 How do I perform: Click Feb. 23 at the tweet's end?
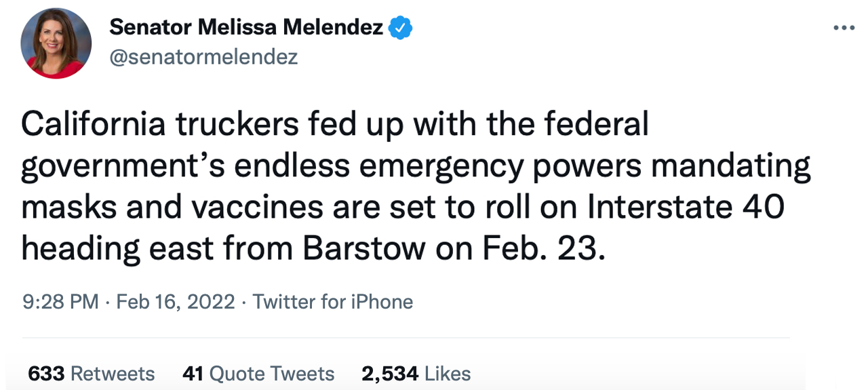tap(542, 250)
